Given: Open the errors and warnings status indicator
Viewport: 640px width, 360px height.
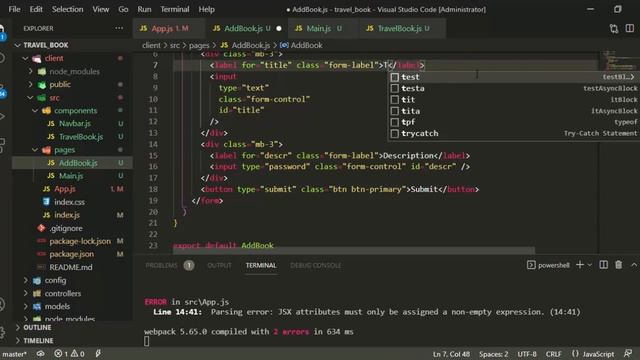Looking at the screenshot, I should pyautogui.click(x=69, y=353).
